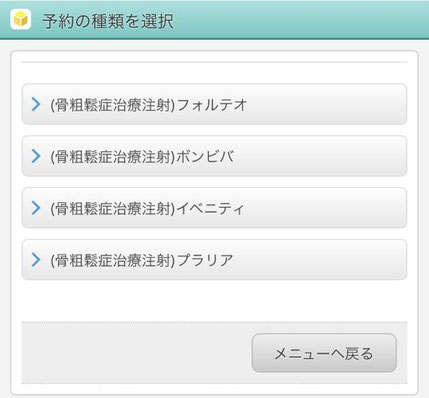
Task: Click the blue chevron beside ボンビバ
Action: (x=36, y=156)
